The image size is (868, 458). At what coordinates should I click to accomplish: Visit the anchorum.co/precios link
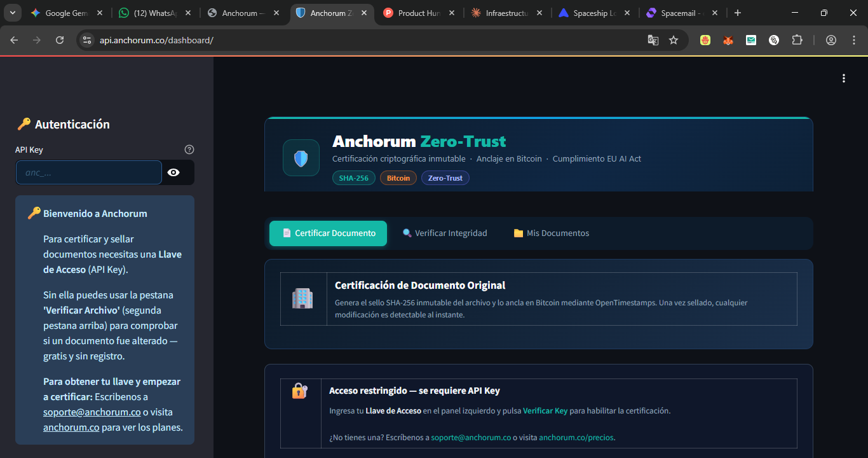tap(577, 437)
